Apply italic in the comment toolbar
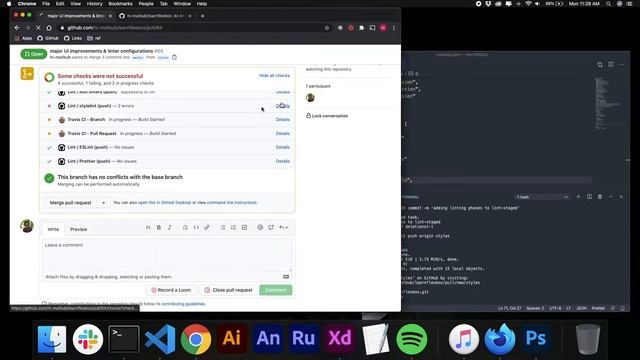This screenshot has height=360, width=640. click(169, 227)
